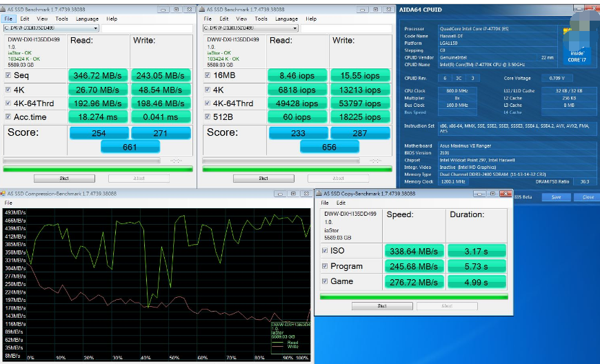Toggle Program checkbox in Copy-Benchmark

(325, 265)
